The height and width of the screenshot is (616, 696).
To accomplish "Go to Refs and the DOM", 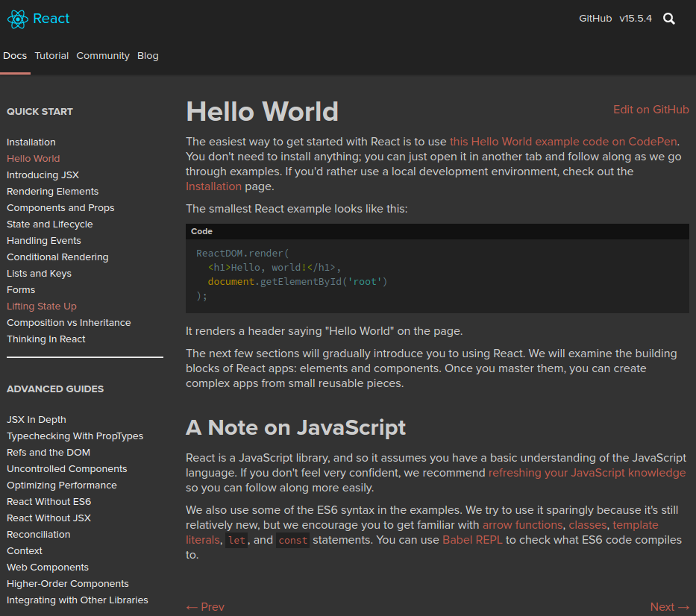I will [48, 452].
